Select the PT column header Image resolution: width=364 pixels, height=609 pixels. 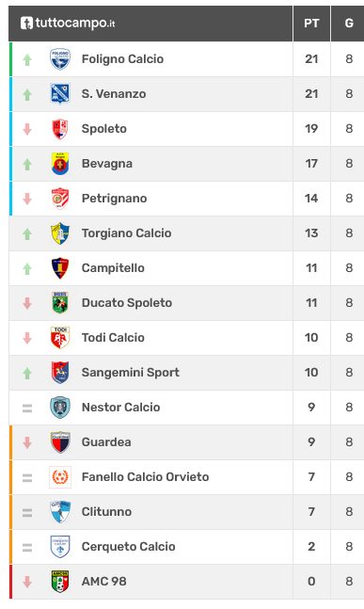coord(311,24)
